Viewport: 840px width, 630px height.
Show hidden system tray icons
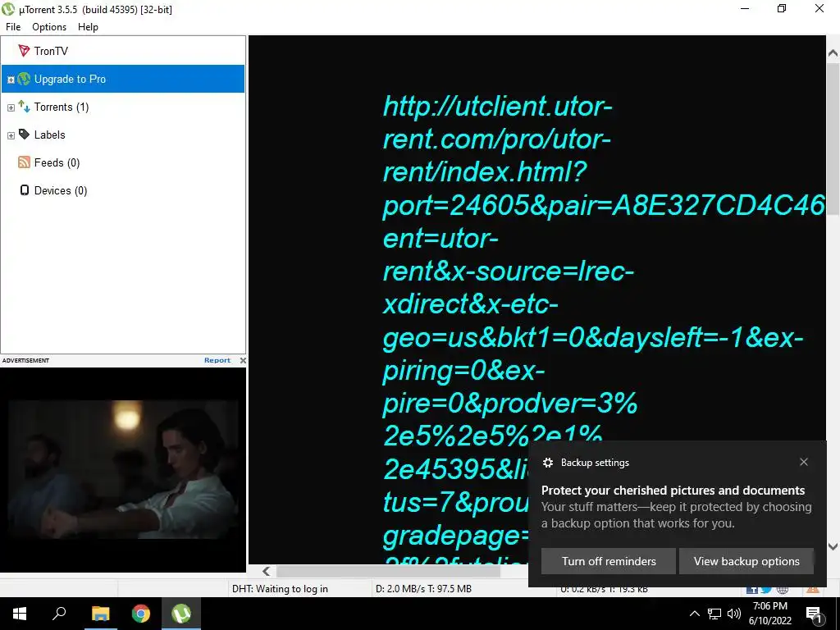click(694, 614)
